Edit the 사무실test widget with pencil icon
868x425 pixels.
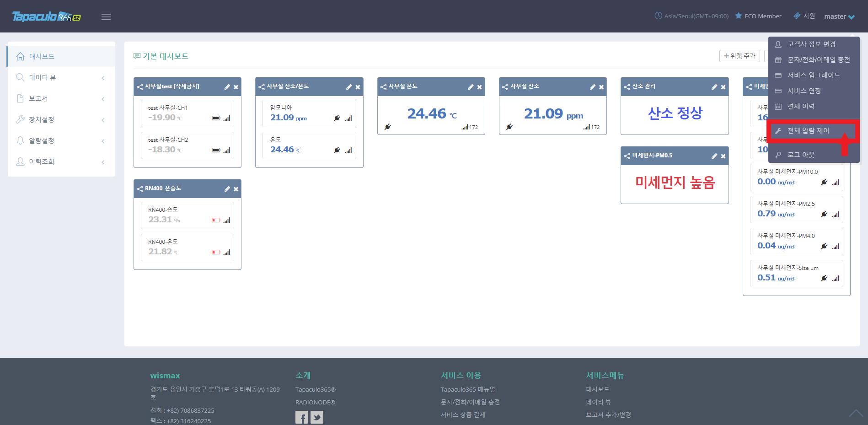(227, 87)
